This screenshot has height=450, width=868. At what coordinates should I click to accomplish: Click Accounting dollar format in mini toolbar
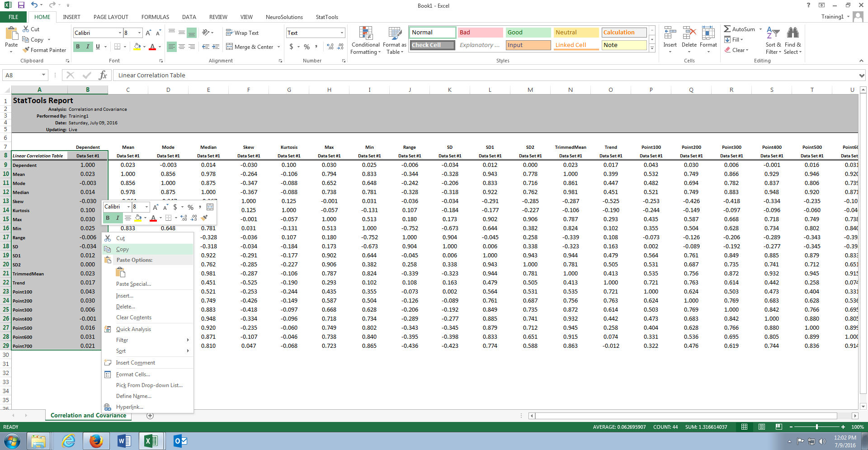tap(175, 207)
